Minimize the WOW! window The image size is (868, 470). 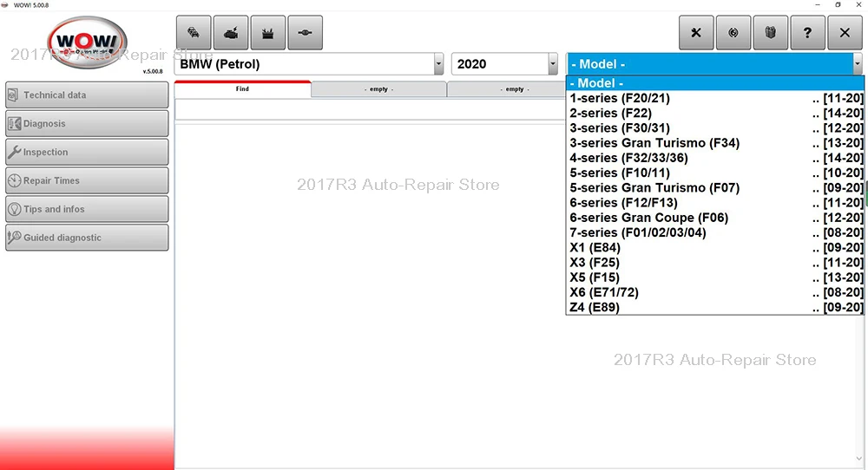(x=818, y=4)
